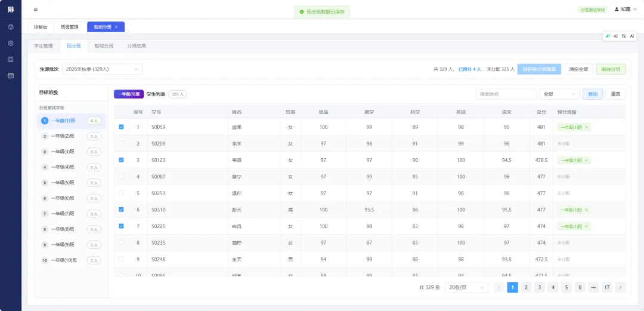The image size is (644, 311).
Task: Remove the 一年级(1)班 tag for S0123
Action: coord(586,160)
